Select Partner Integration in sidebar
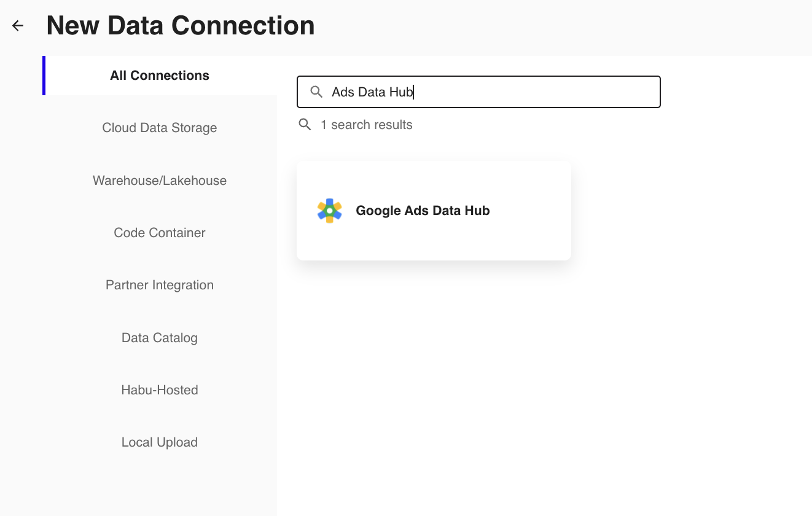Screen dimensions: 812x516 [x=160, y=285]
